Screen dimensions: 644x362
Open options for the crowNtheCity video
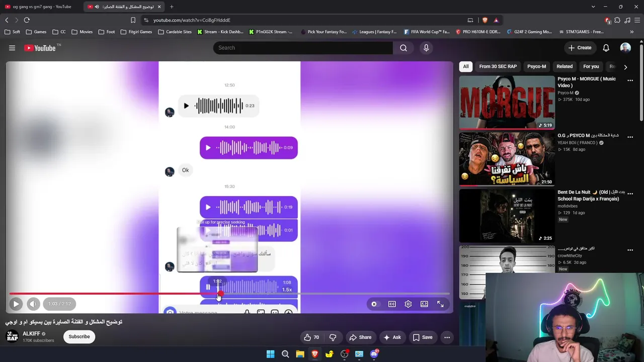tap(630, 250)
